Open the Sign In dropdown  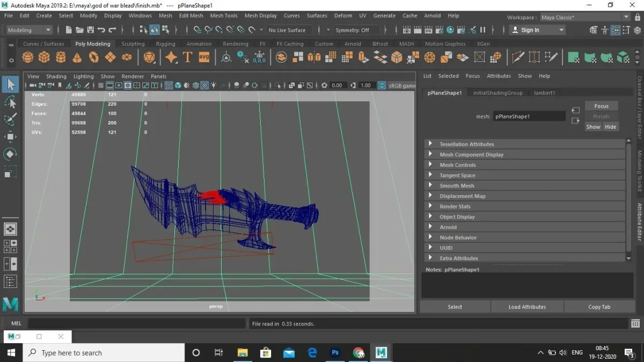(537, 30)
